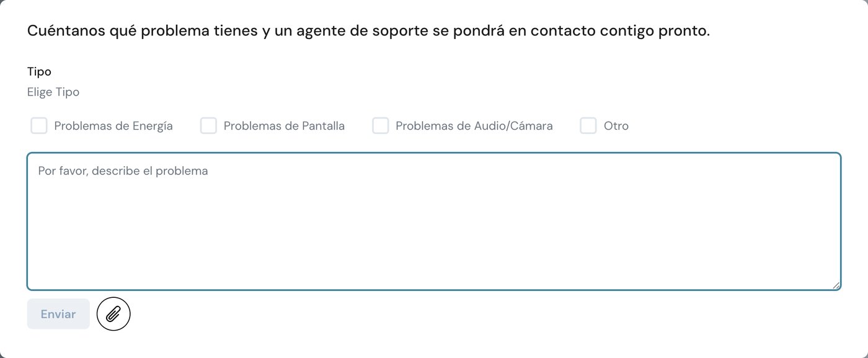Click the text area resize handle corner

tap(836, 285)
